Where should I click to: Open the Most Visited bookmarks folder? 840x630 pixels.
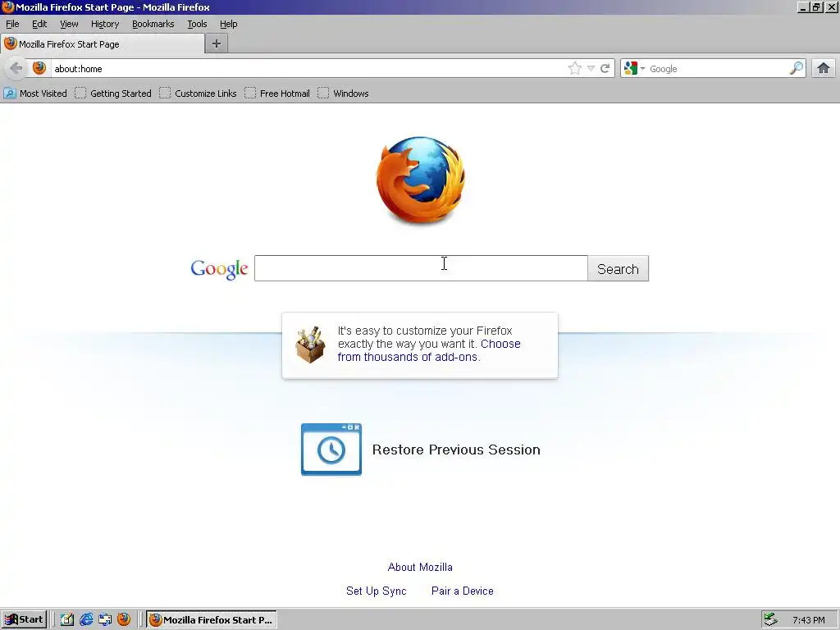tap(35, 94)
